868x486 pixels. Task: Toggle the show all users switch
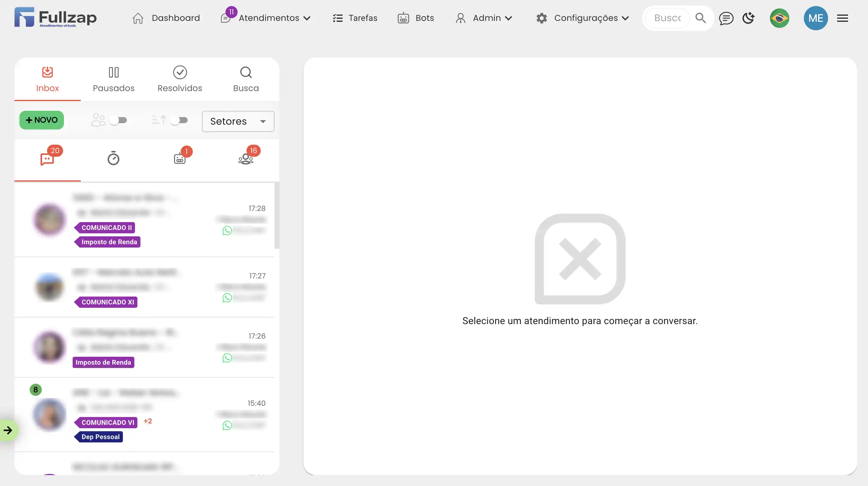pyautogui.click(x=118, y=120)
